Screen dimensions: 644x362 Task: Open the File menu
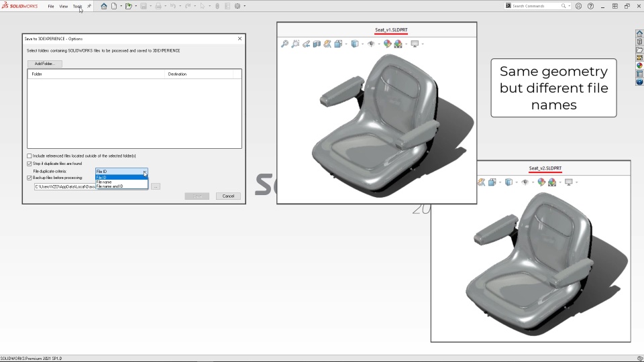51,6
